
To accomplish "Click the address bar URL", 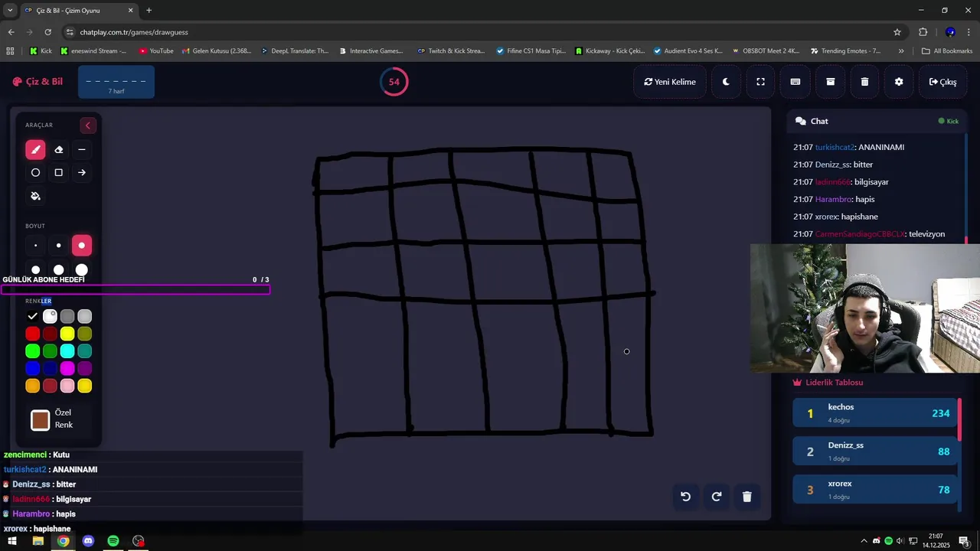I will (134, 32).
